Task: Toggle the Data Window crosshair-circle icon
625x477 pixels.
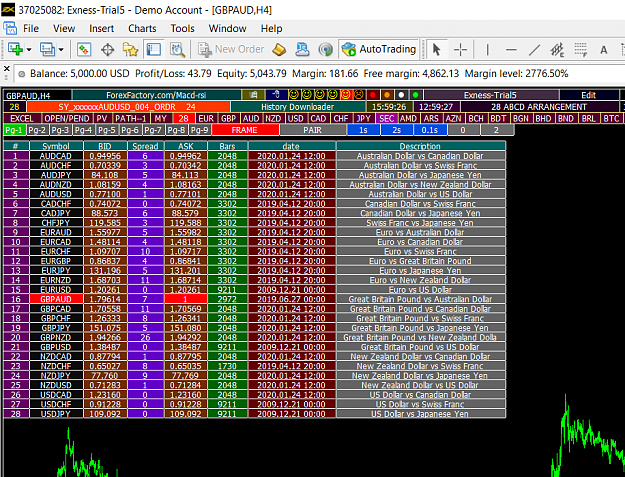Action: pyautogui.click(x=107, y=49)
